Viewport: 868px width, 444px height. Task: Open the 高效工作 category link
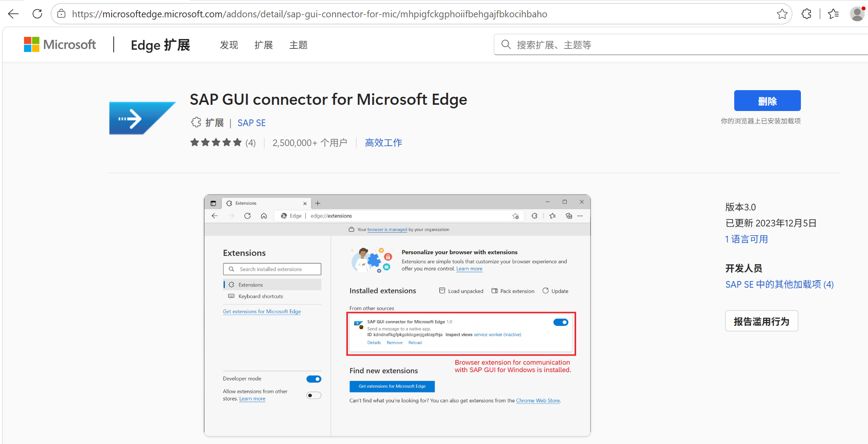383,143
